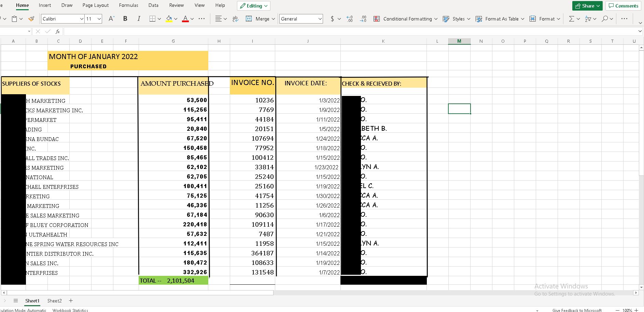
Task: Open the Editing mode dropdown
Action: tap(254, 6)
